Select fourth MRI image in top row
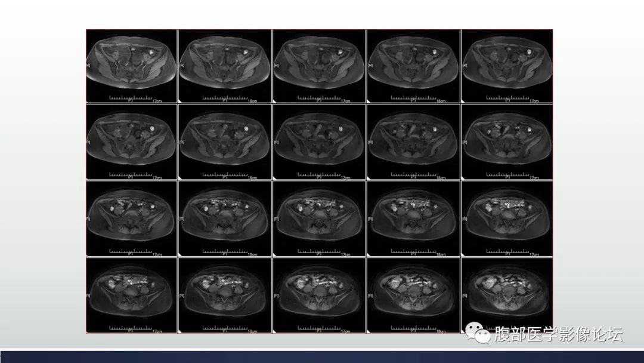This screenshot has height=363, width=644. point(413,66)
